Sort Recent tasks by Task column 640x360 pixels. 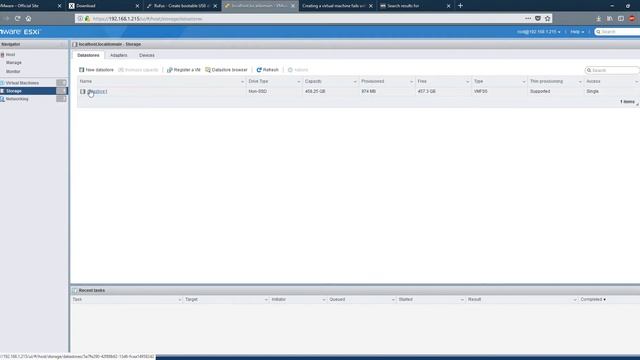click(x=77, y=300)
